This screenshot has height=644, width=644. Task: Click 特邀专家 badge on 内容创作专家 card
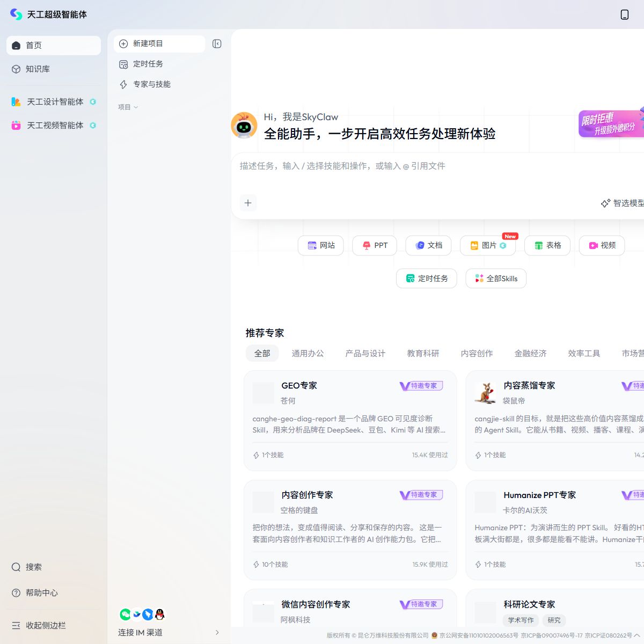421,495
